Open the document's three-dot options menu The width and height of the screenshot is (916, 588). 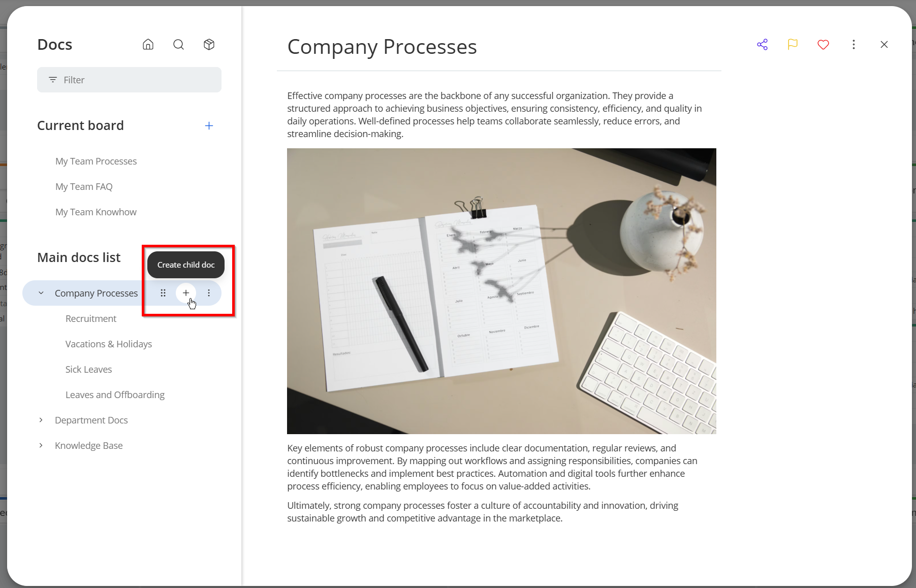(x=854, y=45)
